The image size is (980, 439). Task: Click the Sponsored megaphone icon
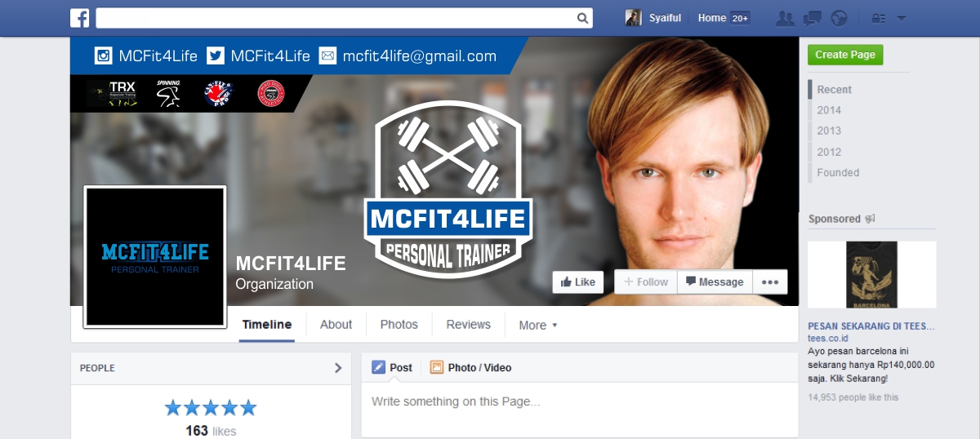870,219
